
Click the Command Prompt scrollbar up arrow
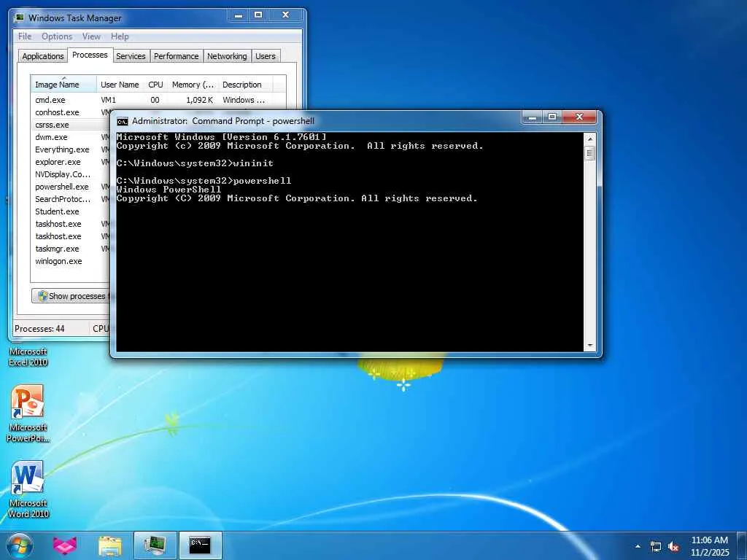tap(589, 139)
